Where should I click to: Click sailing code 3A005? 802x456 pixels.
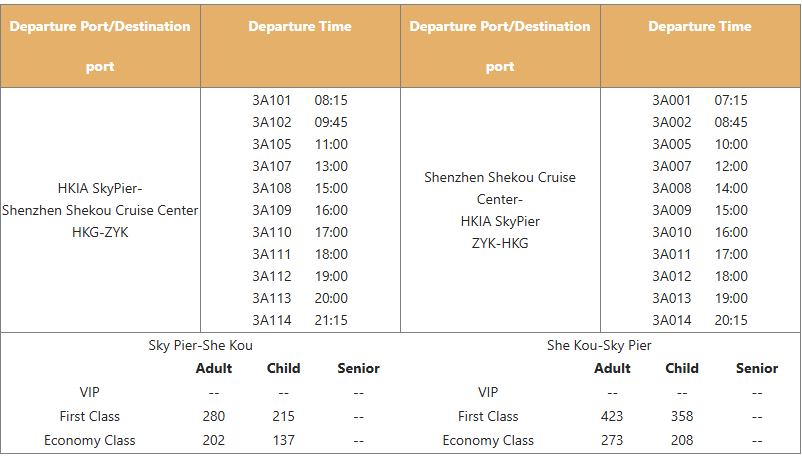(x=671, y=144)
